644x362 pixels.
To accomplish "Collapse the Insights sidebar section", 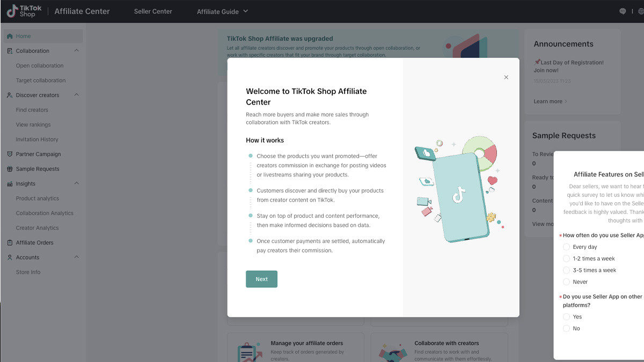I will 76,183.
